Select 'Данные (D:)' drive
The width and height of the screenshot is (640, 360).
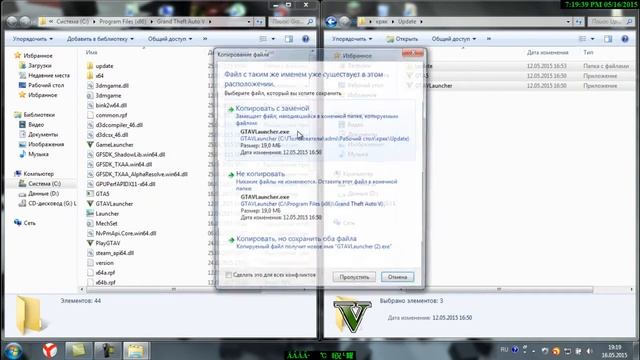(43, 193)
